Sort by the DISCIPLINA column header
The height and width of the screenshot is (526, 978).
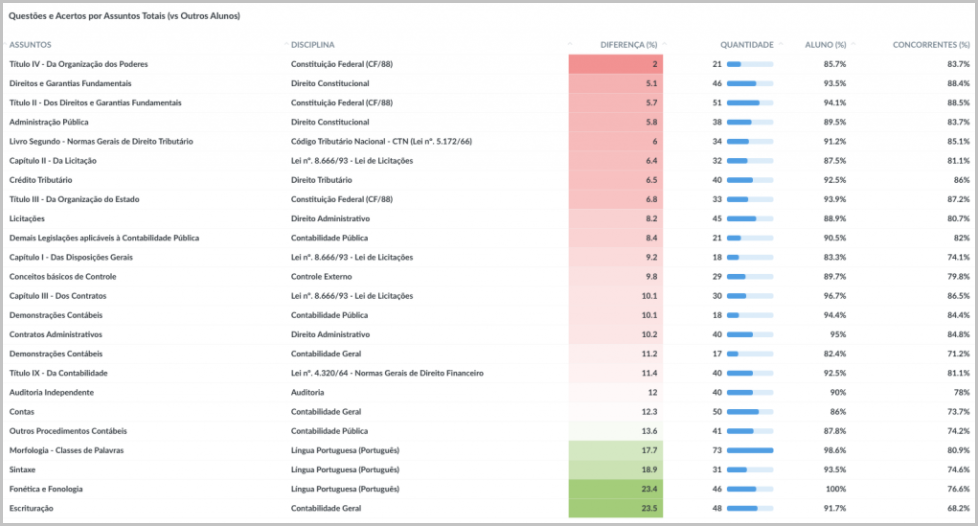pyautogui.click(x=312, y=45)
